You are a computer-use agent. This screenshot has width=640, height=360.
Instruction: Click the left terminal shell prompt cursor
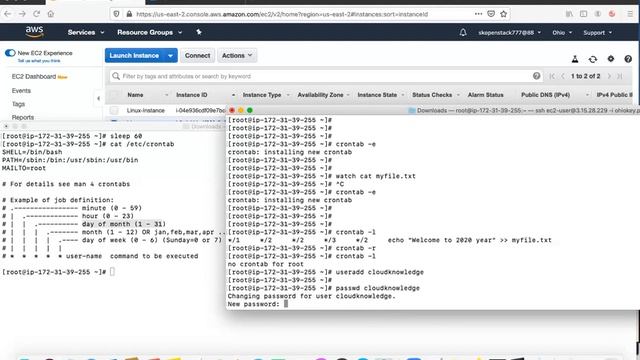112,272
